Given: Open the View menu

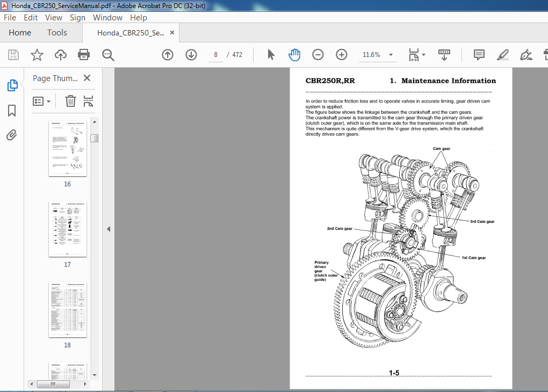Looking at the screenshot, I should [54, 18].
